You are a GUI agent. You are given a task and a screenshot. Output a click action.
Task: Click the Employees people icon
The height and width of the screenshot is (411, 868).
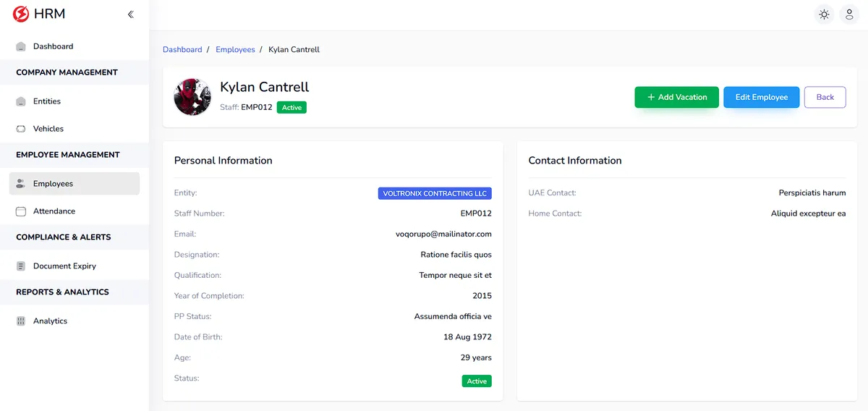(x=21, y=184)
